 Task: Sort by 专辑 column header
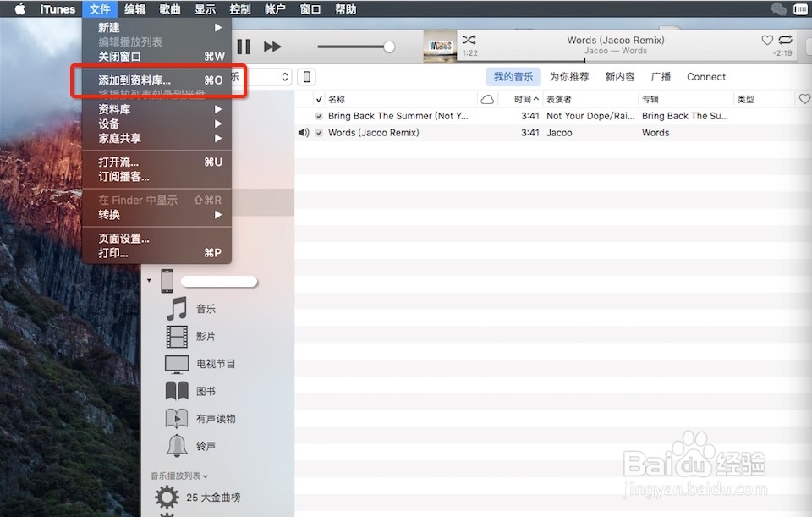[650, 99]
